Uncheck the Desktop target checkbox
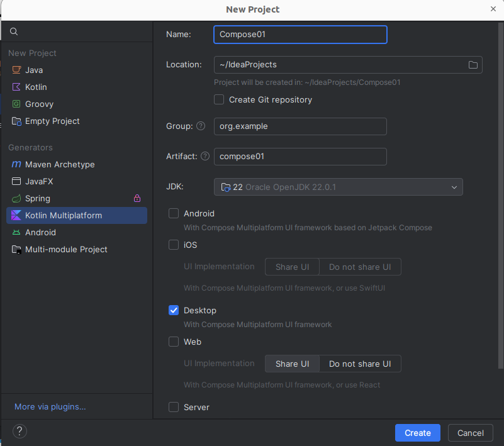The height and width of the screenshot is (446, 504). [x=174, y=310]
